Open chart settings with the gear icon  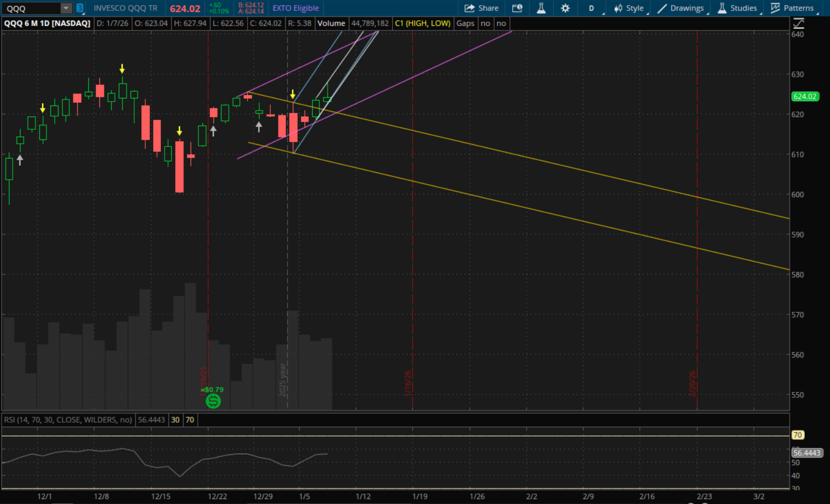pyautogui.click(x=565, y=8)
